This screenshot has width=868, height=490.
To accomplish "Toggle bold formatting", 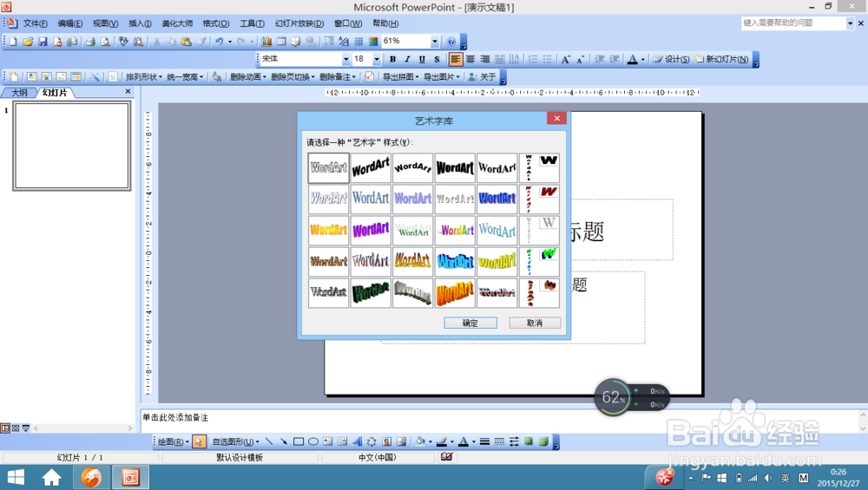I will (392, 59).
